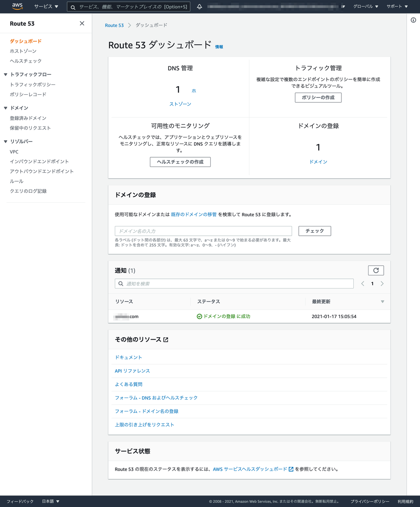Open インバウンドエンドポイント in the sidebar
Viewport: 420px width, 507px height.
(x=39, y=161)
